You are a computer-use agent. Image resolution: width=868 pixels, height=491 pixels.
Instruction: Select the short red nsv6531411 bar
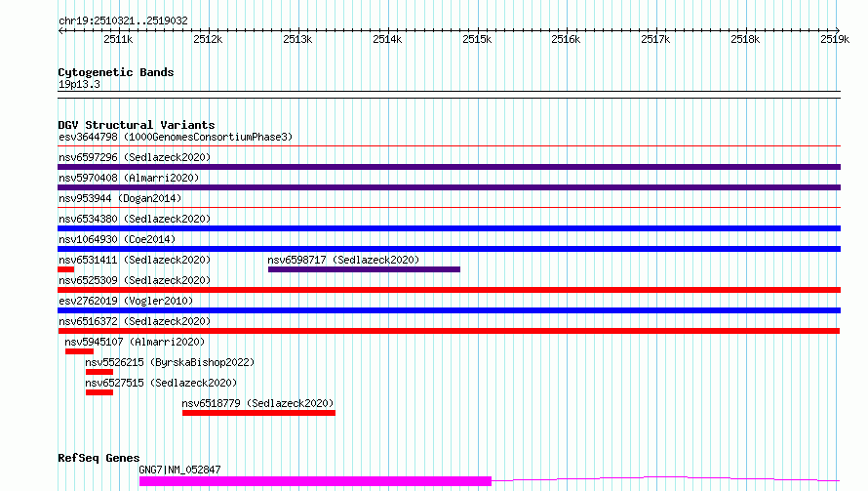pyautogui.click(x=66, y=269)
